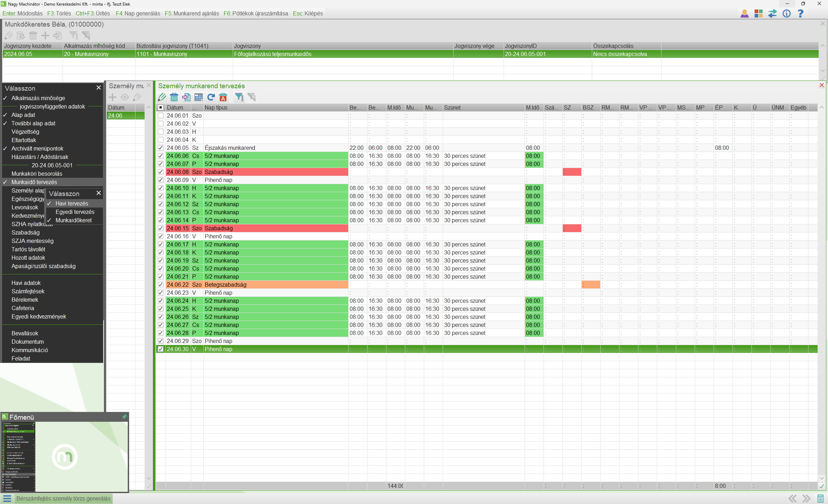Viewport: 828px width, 504px height.
Task: Toggle the select-all checkbox in Dátum header
Action: coord(161,107)
